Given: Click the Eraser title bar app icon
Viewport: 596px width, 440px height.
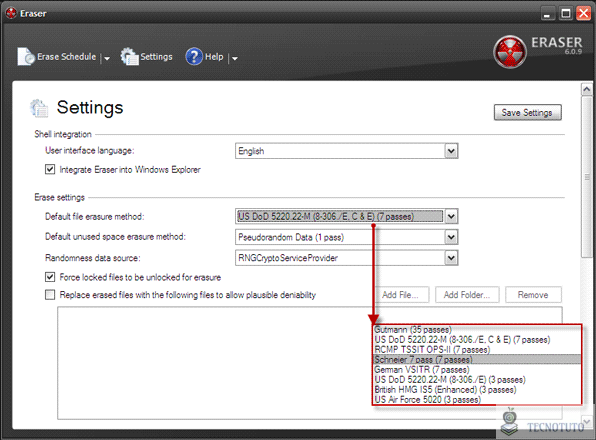Looking at the screenshot, I should [x=11, y=13].
